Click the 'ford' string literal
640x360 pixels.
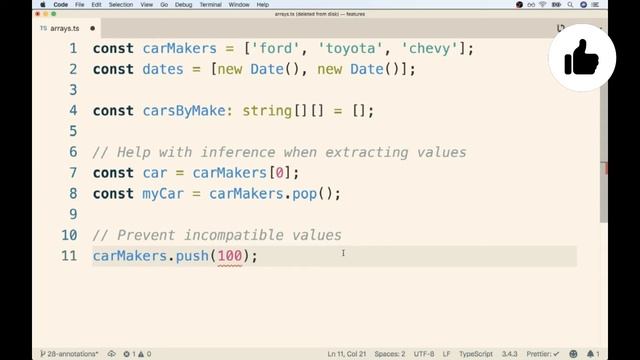(x=276, y=49)
